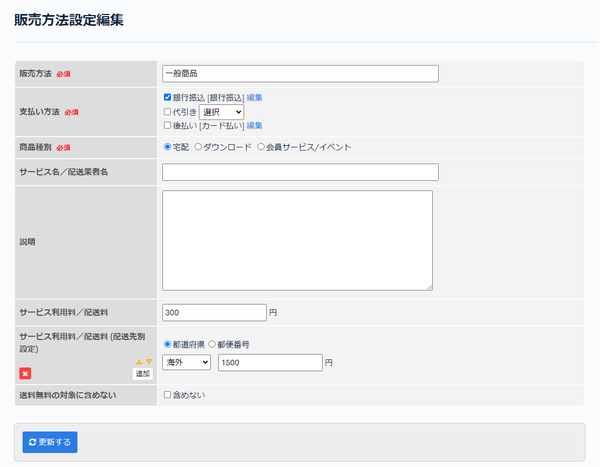Select the ダウンロード radio button
The height and width of the screenshot is (467, 600).
[x=198, y=147]
